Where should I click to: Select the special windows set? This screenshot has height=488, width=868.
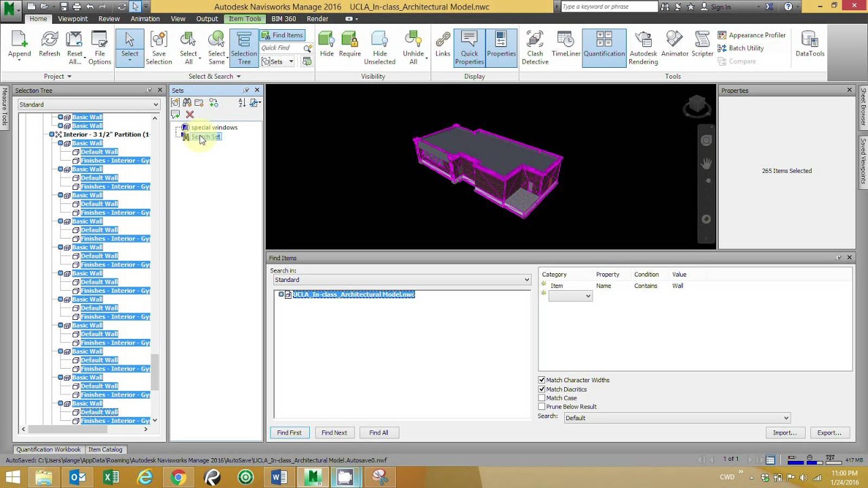pos(214,127)
